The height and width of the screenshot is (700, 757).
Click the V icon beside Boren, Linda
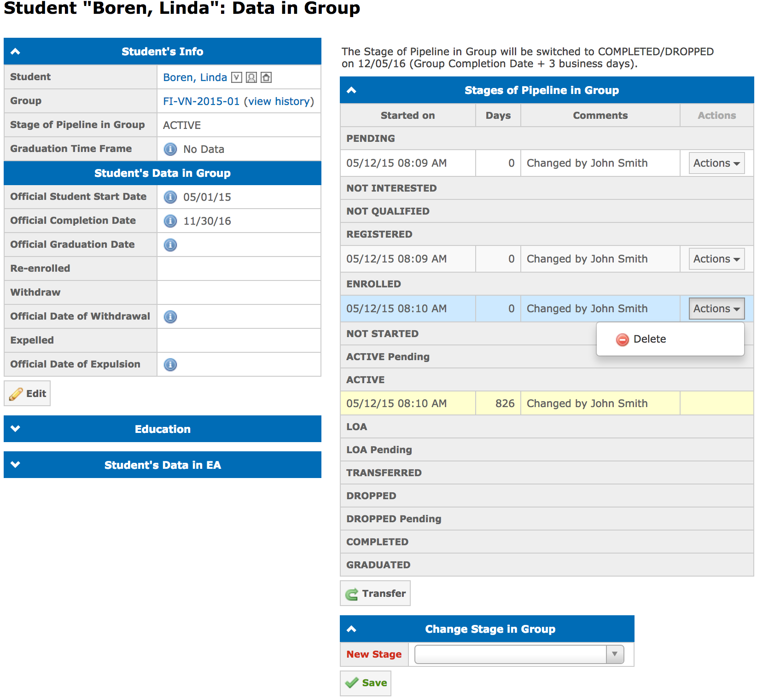point(236,77)
